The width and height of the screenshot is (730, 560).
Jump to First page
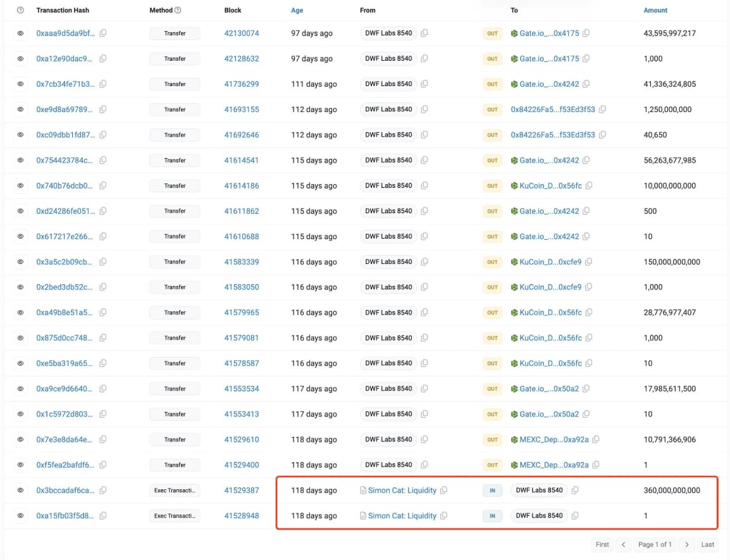[x=602, y=544]
